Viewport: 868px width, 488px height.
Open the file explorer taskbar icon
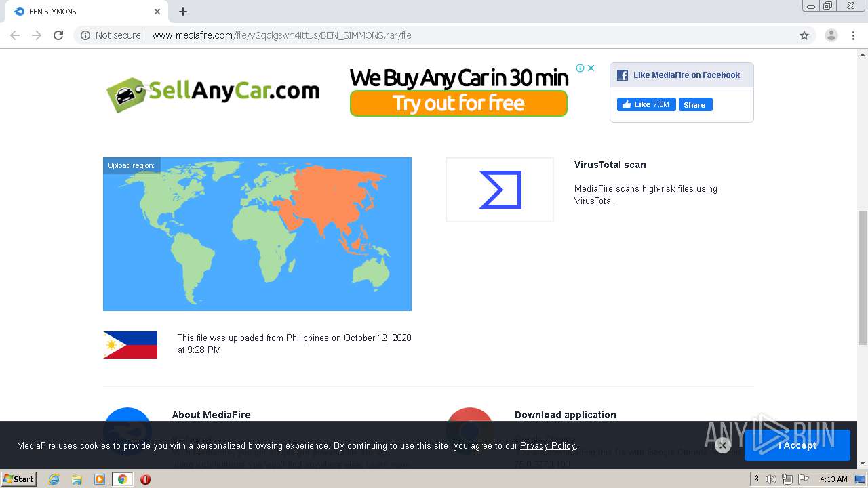point(77,479)
